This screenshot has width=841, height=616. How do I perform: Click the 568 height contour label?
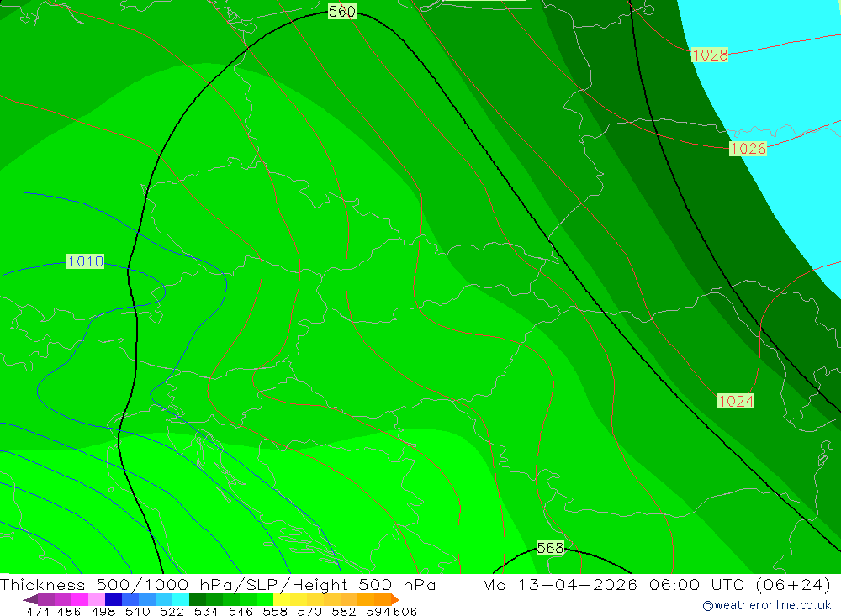click(x=550, y=548)
